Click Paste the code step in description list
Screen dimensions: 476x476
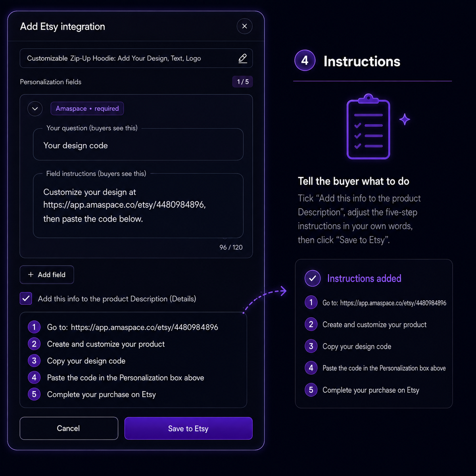click(125, 378)
